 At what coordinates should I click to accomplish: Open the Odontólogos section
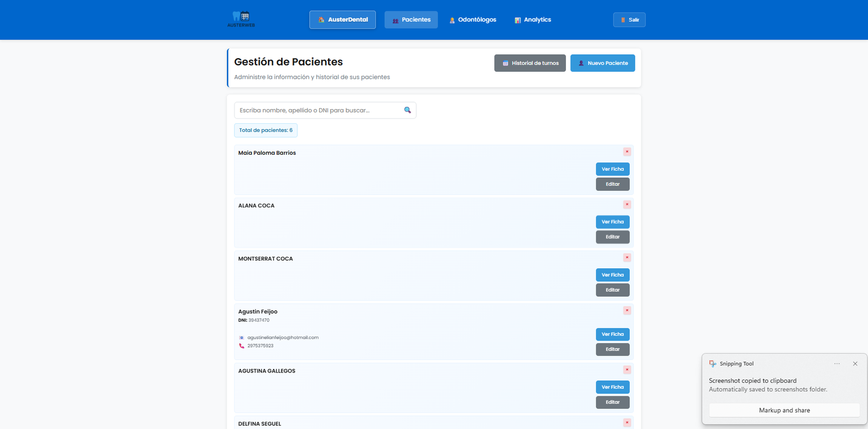(473, 20)
